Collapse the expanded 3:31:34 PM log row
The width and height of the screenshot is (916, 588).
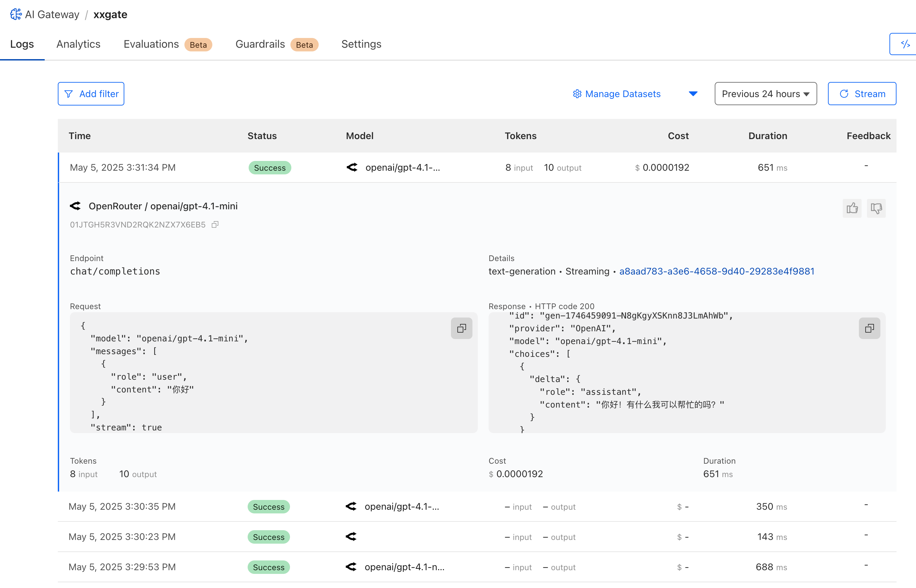tap(122, 168)
